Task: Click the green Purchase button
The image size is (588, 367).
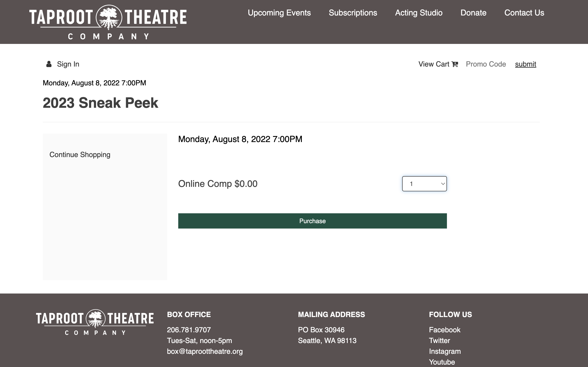Action: click(312, 221)
